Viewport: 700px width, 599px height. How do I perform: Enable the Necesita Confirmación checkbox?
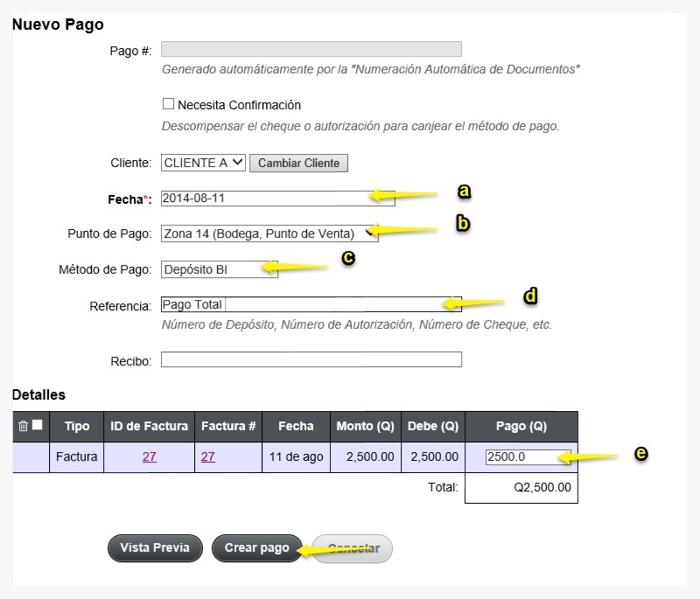coord(168,104)
